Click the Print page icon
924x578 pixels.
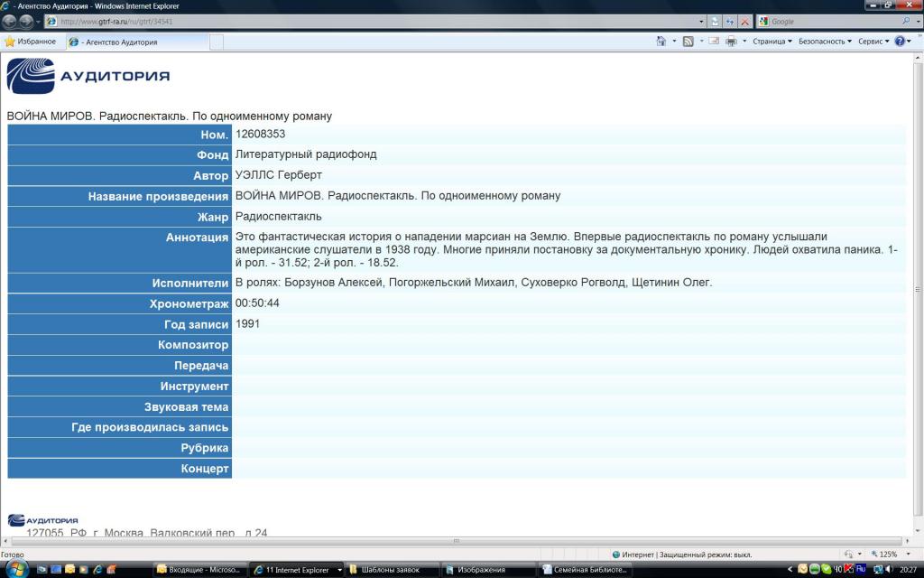click(731, 42)
